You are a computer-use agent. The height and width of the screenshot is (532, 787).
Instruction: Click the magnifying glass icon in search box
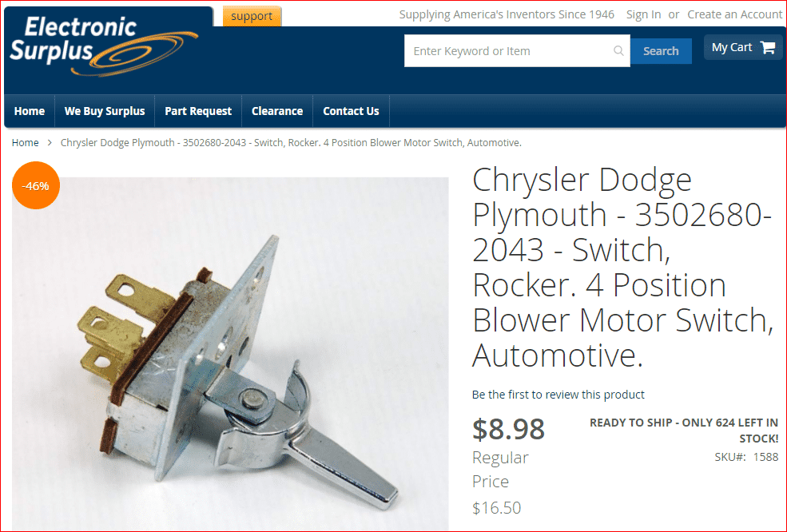pos(618,50)
